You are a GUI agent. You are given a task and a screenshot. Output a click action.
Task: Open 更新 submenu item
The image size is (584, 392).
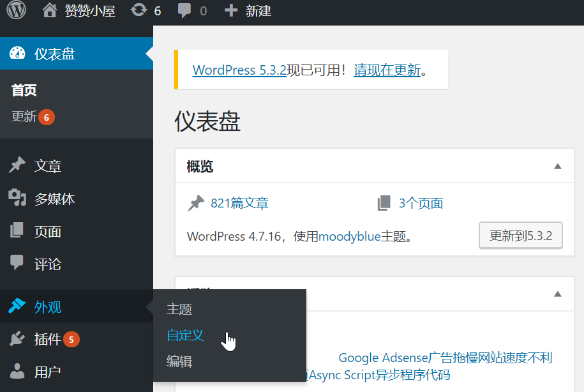point(24,117)
